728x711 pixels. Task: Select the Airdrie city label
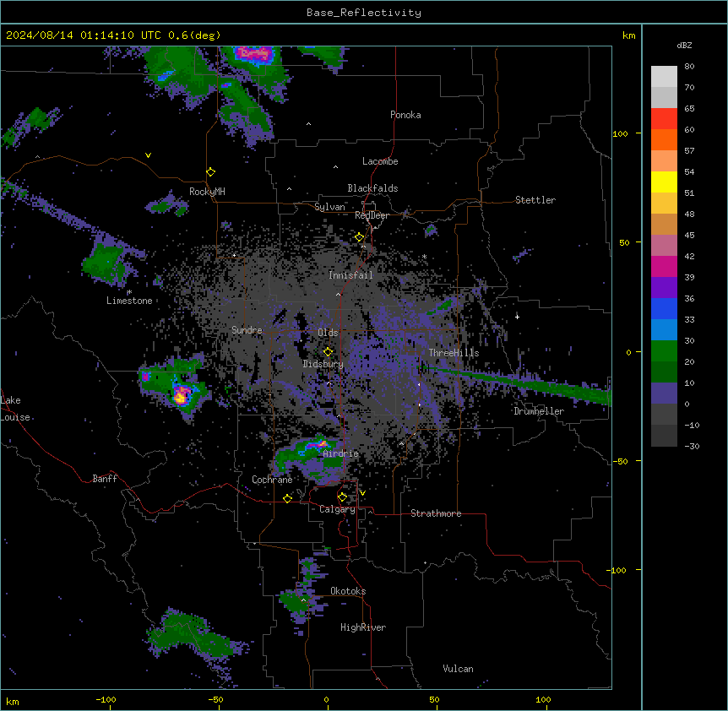coord(341,453)
